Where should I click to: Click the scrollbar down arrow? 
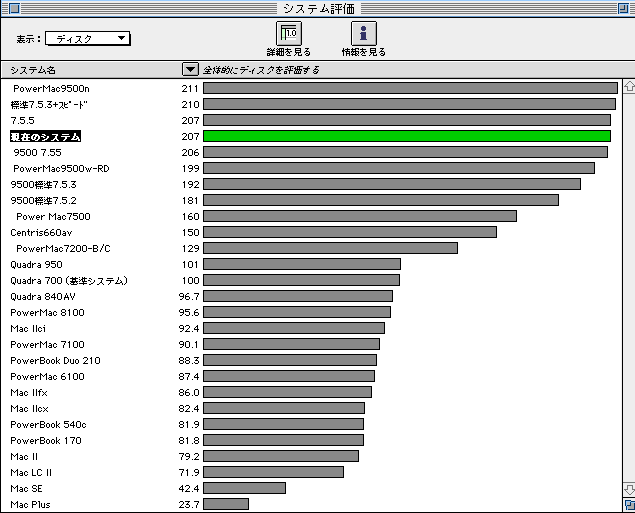pyautogui.click(x=627, y=489)
